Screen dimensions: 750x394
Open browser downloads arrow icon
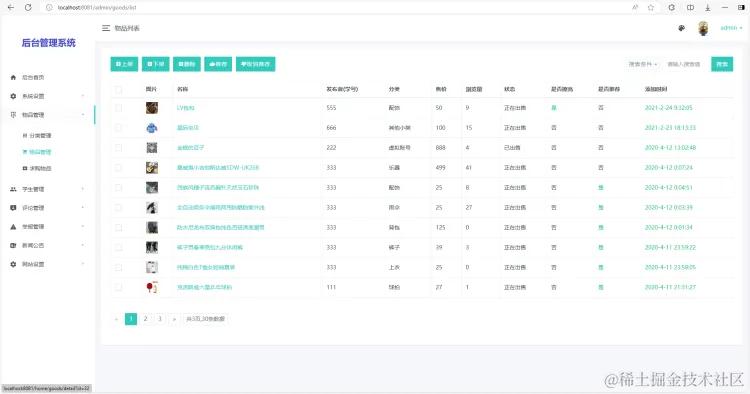[707, 8]
